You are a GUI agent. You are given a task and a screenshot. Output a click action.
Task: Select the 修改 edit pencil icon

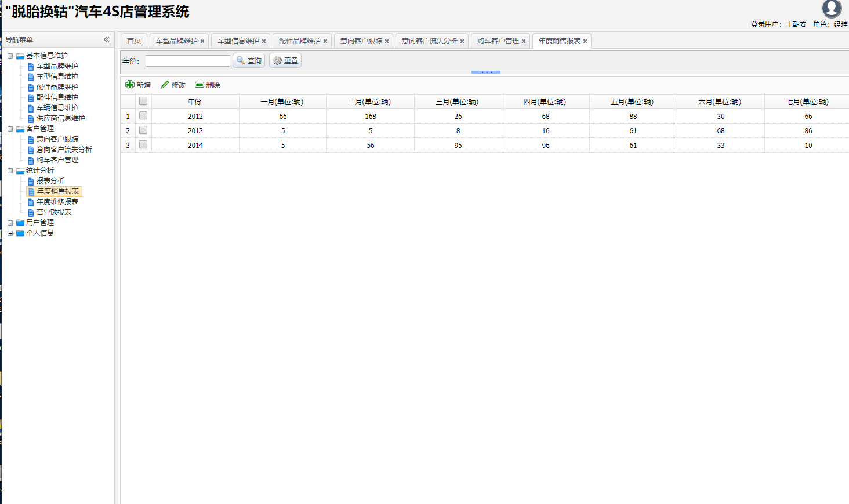coord(165,84)
